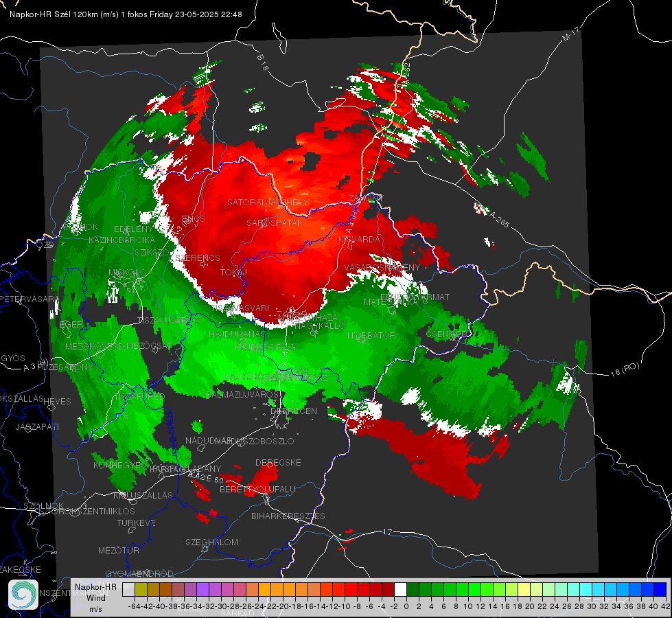Click the KISVÁRDA label on the map
Screen dimensions: 672x618
click(359, 240)
